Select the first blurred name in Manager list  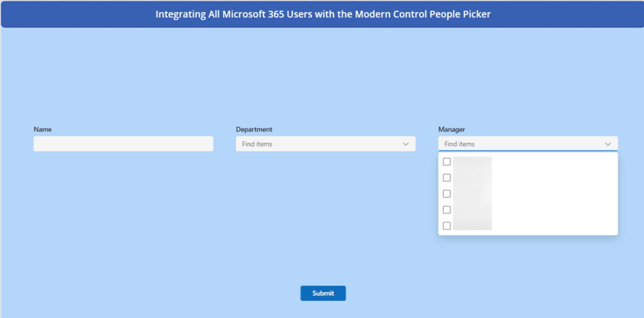(472, 162)
